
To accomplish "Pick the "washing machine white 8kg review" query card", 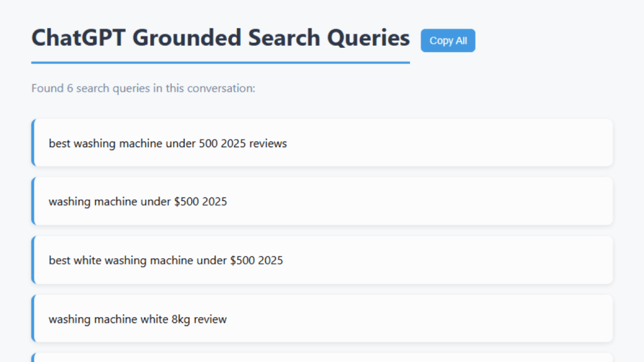I will 322,319.
